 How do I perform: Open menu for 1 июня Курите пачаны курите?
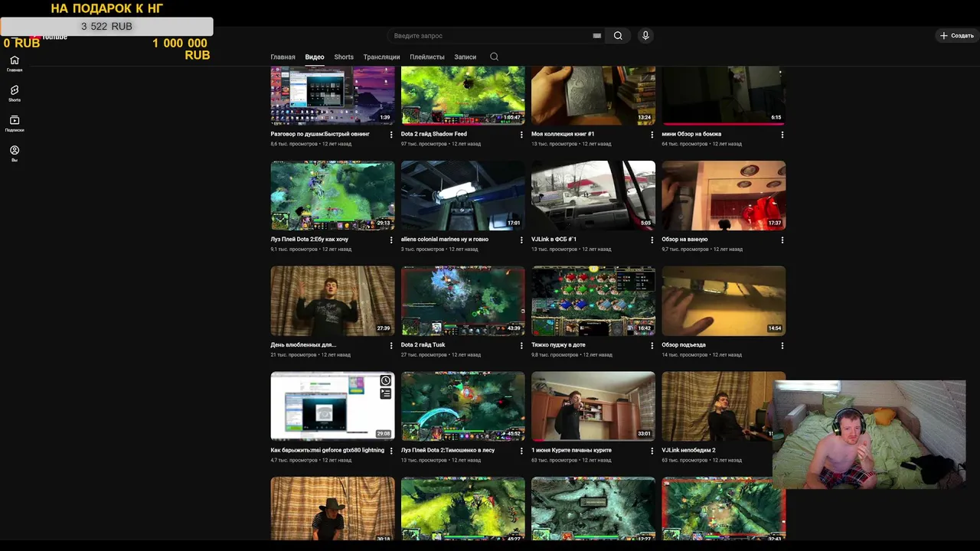652,452
